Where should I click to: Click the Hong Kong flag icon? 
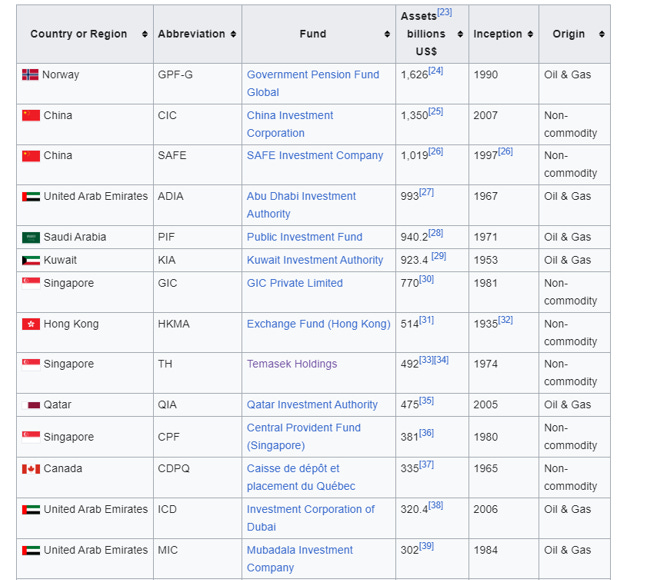[31, 324]
